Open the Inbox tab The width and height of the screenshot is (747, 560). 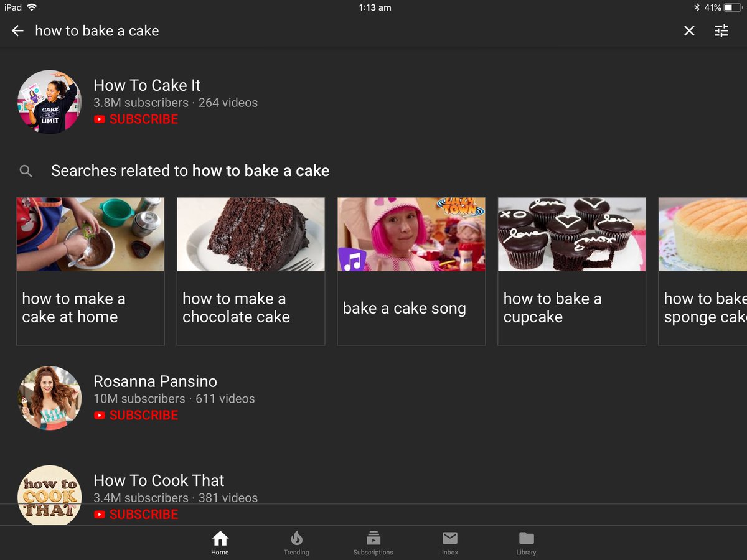coord(449,543)
